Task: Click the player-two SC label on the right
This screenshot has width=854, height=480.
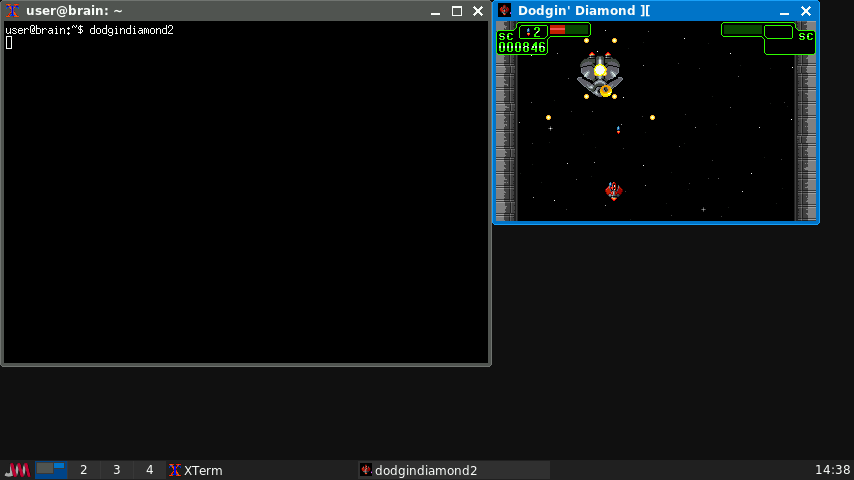Action: coord(805,36)
